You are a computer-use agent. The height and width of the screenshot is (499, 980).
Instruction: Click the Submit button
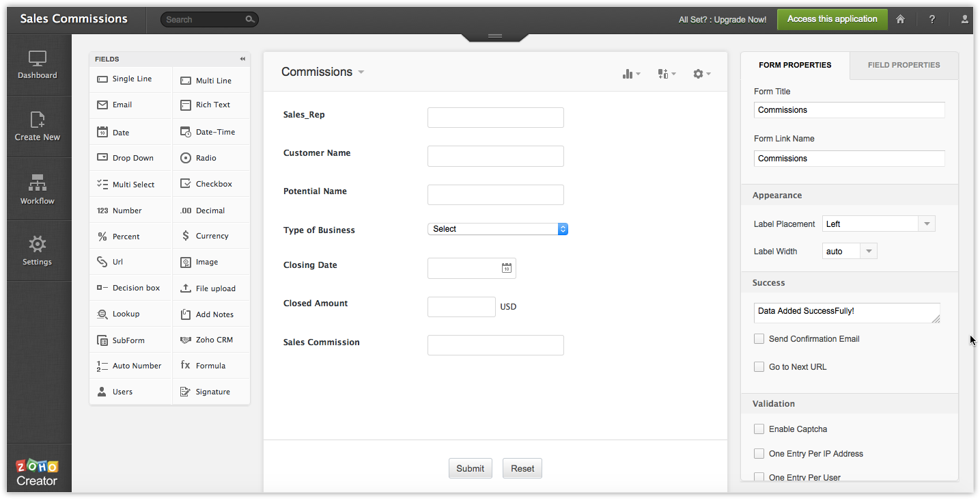(x=471, y=468)
